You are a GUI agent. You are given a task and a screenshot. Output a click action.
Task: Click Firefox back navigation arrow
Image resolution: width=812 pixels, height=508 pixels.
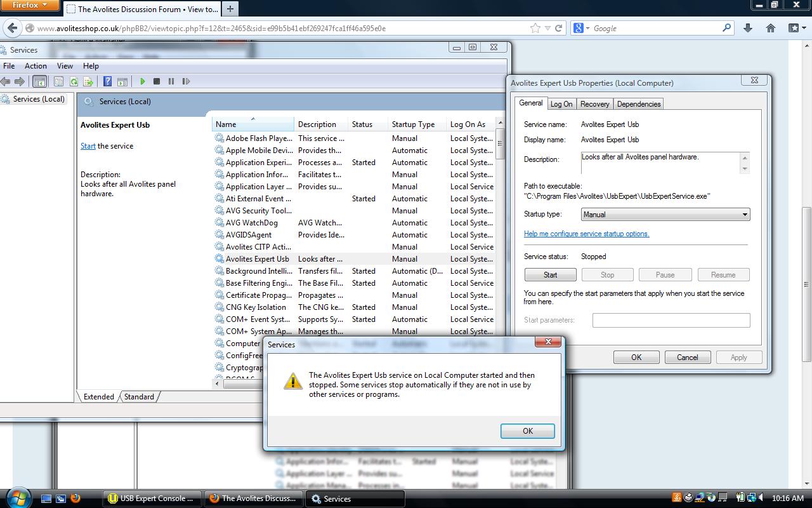[13, 28]
